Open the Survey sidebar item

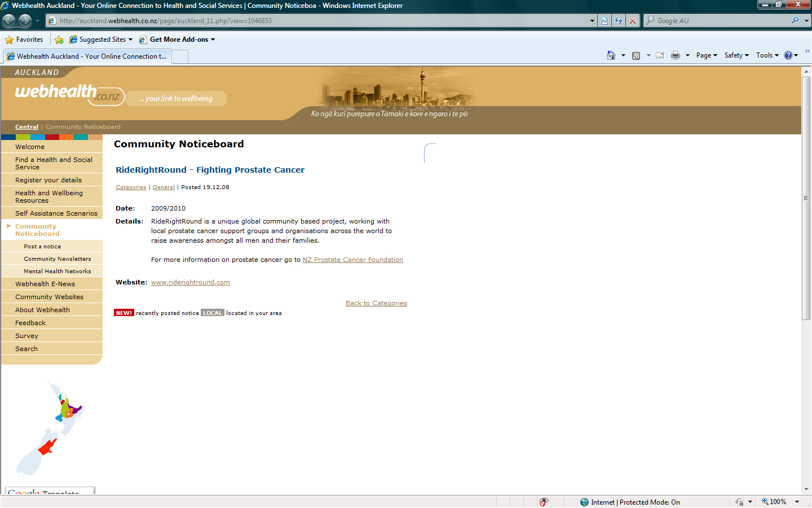point(52,336)
